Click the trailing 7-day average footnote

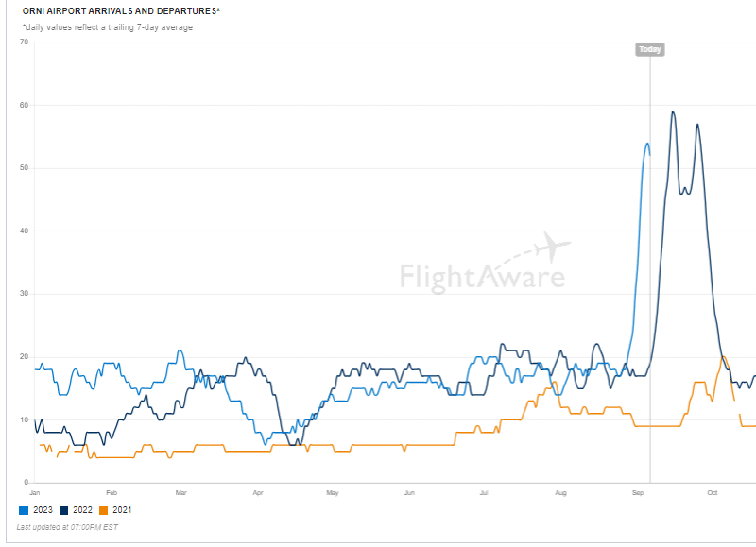(x=107, y=27)
